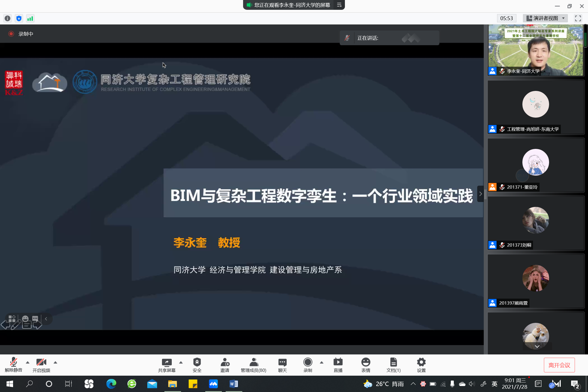Open the Invite (邀请) participant icon
The image size is (588, 392).
(x=225, y=362)
